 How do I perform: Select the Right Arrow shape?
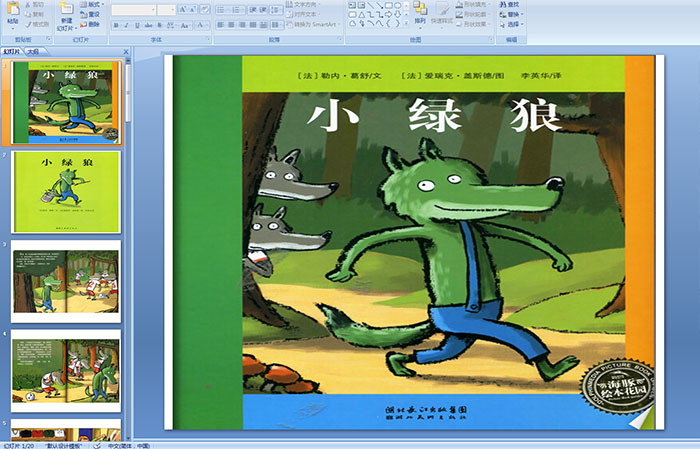pyautogui.click(x=388, y=15)
